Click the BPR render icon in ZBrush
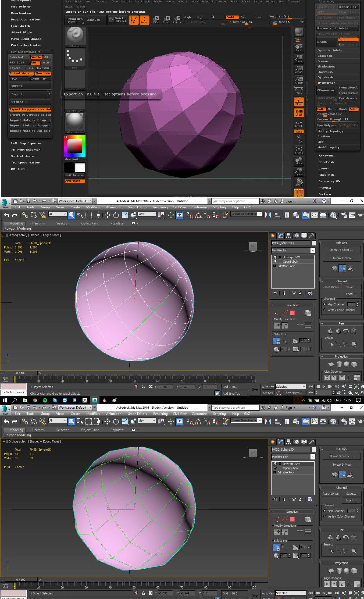Viewport: 364px width, 599px height. [299, 32]
